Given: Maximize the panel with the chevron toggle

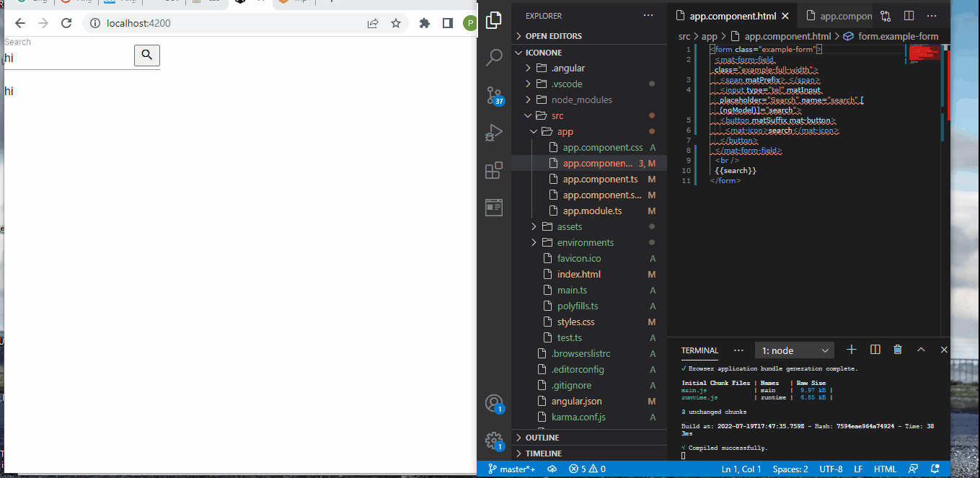Looking at the screenshot, I should coord(921,349).
